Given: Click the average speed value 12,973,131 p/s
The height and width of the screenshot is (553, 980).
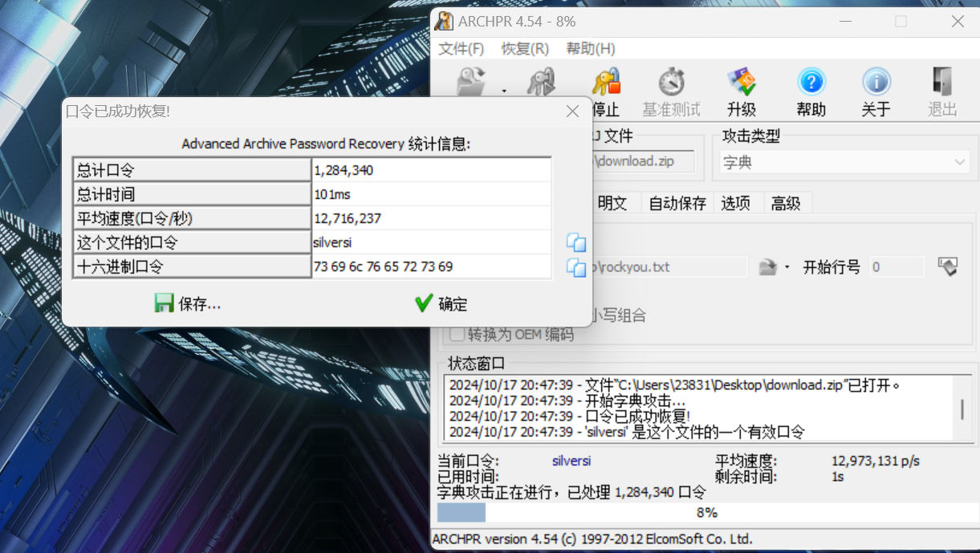Looking at the screenshot, I should [x=876, y=462].
